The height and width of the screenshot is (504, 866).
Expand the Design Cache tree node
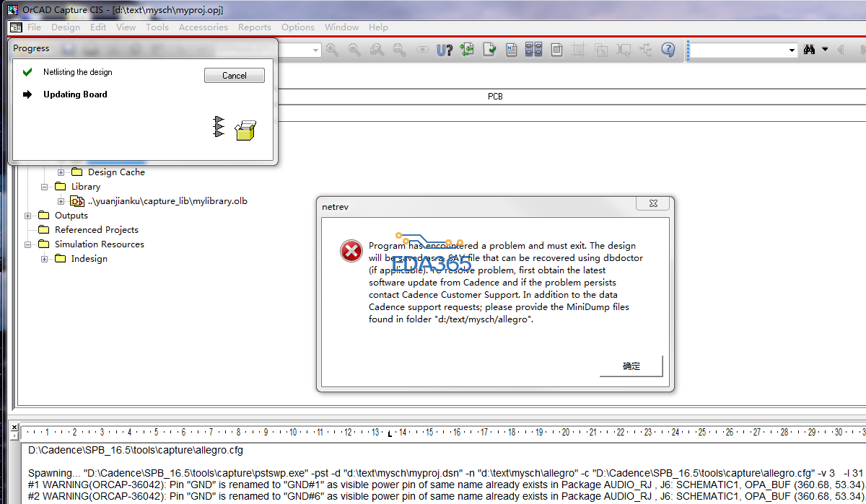coord(61,172)
